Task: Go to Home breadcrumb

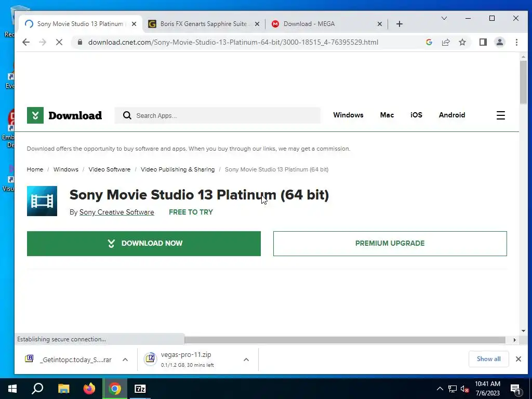Action: point(35,169)
